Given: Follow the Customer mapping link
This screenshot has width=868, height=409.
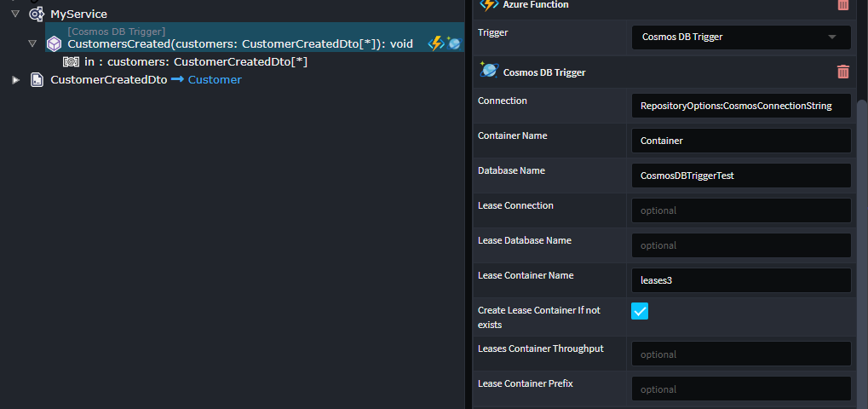Looking at the screenshot, I should pos(215,80).
